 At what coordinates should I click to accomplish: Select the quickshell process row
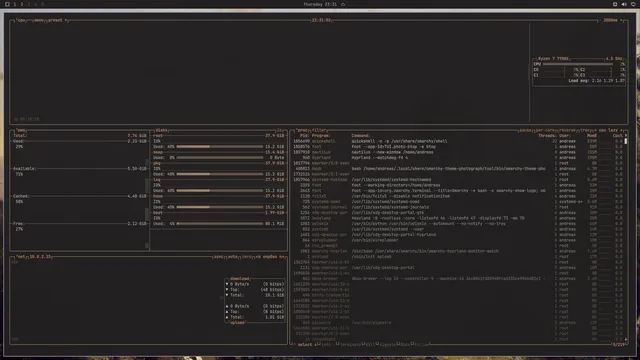(x=457, y=141)
